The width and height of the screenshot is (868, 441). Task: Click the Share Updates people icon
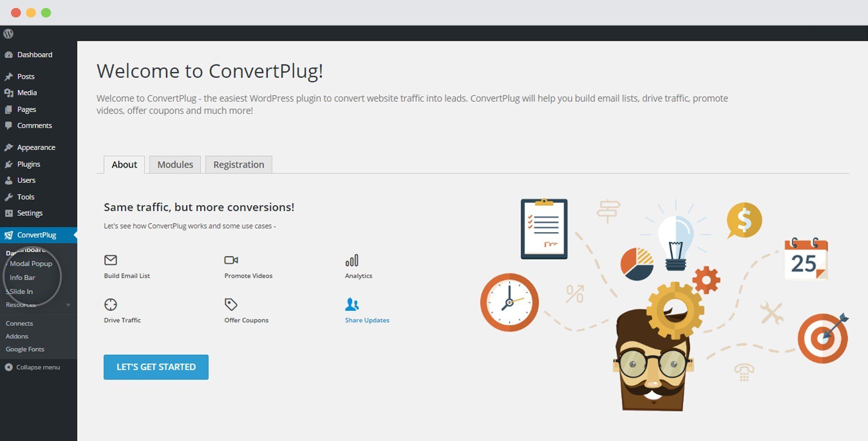click(x=352, y=304)
